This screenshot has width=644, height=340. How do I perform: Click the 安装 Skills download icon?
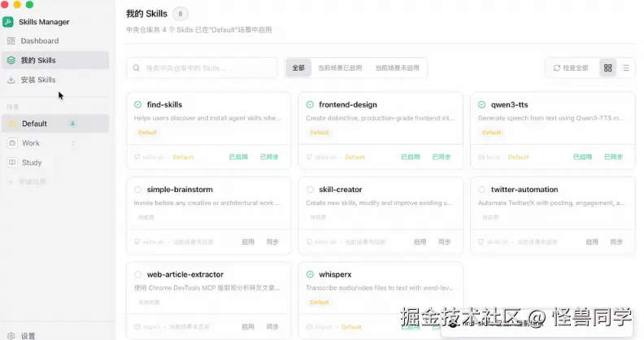pyautogui.click(x=11, y=80)
